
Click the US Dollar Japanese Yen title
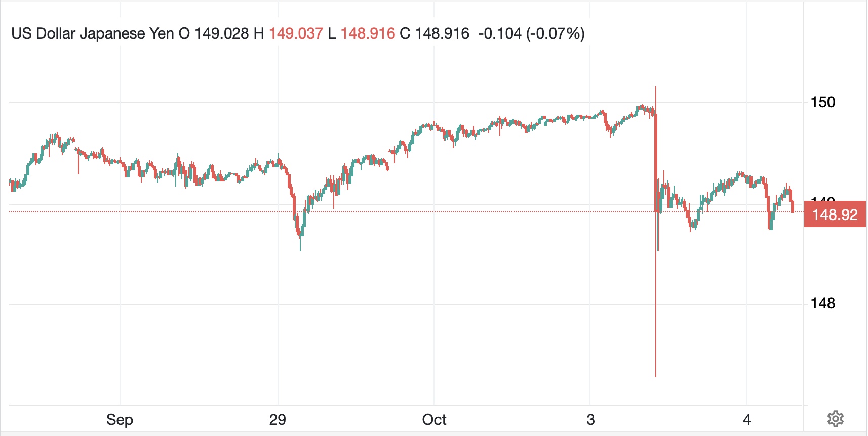pyautogui.click(x=93, y=33)
